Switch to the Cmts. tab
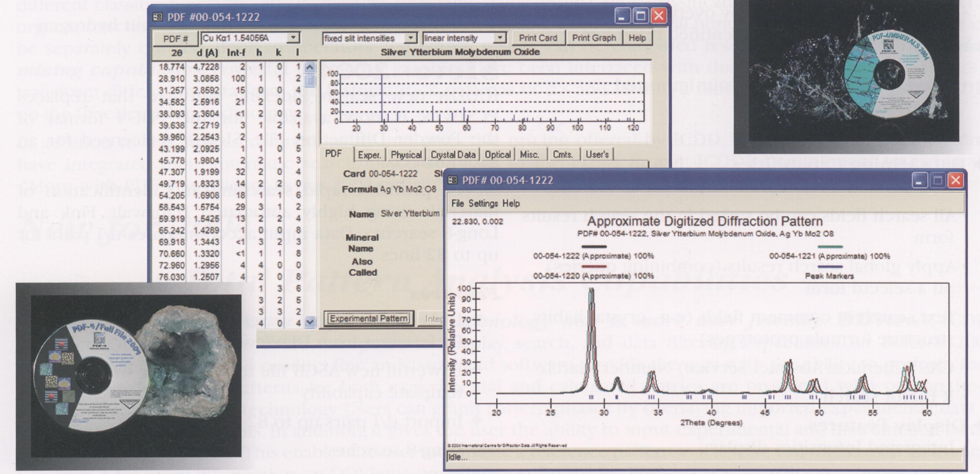The image size is (980, 474). pyautogui.click(x=563, y=155)
